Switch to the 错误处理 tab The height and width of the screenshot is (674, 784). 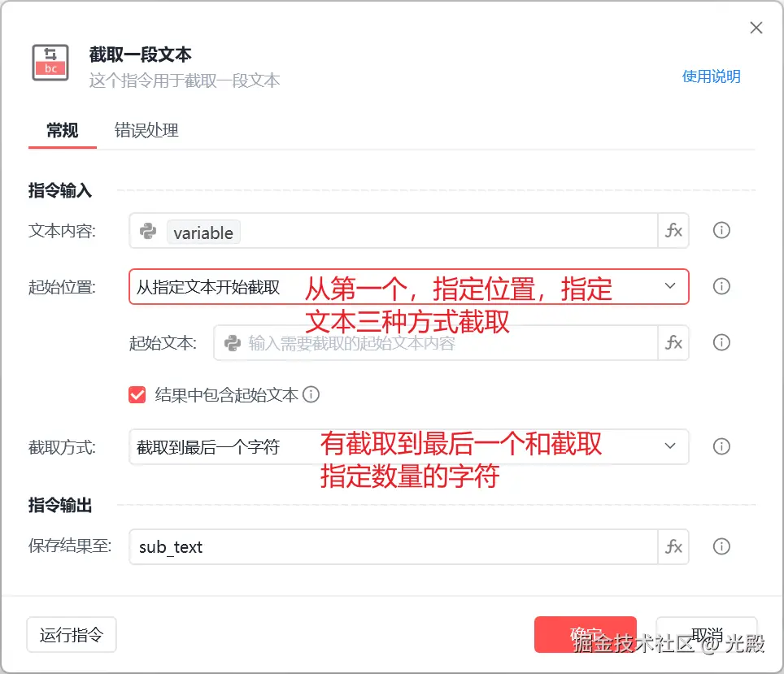[146, 131]
